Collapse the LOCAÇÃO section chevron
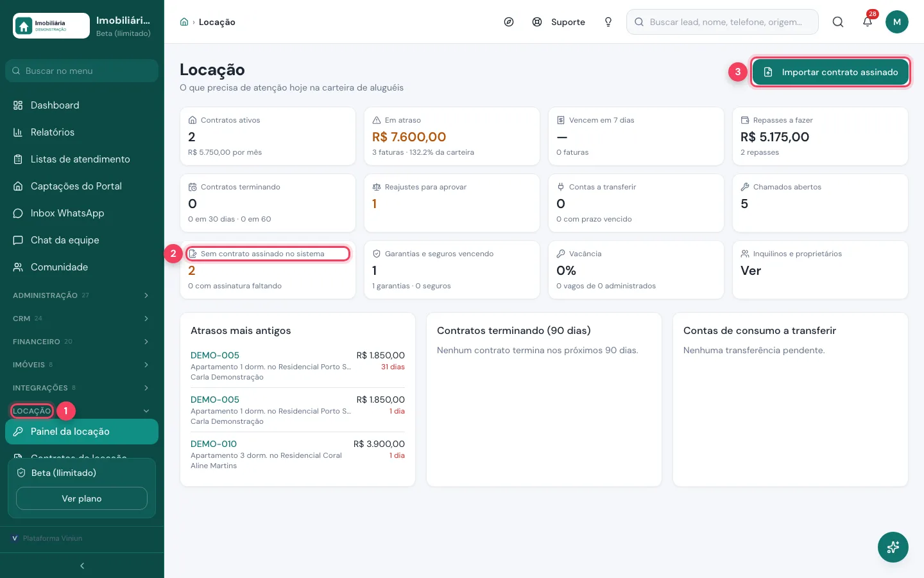The height and width of the screenshot is (578, 924). point(146,411)
